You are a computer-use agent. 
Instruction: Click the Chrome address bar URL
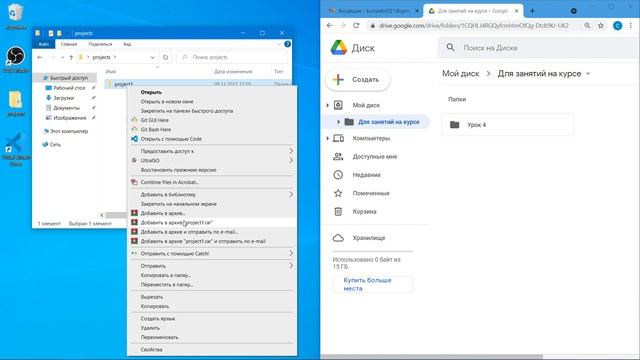(x=473, y=25)
